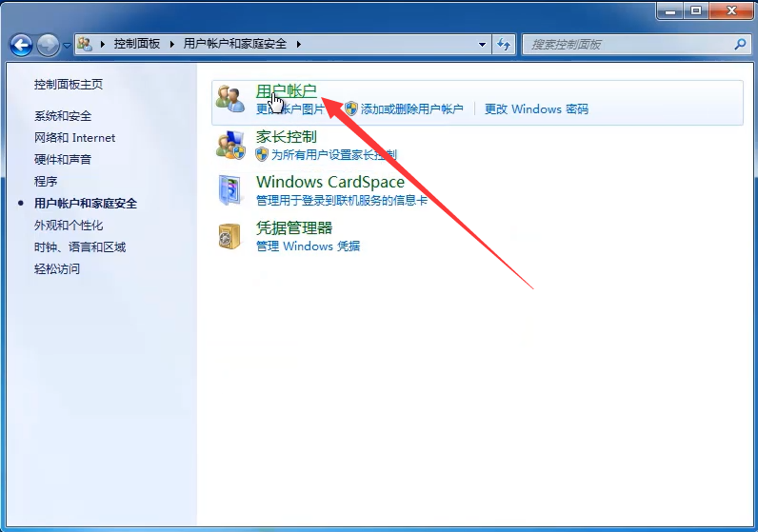Click the 凭据管理器 vault icon
This screenshot has height=532, width=758.
pyautogui.click(x=229, y=235)
